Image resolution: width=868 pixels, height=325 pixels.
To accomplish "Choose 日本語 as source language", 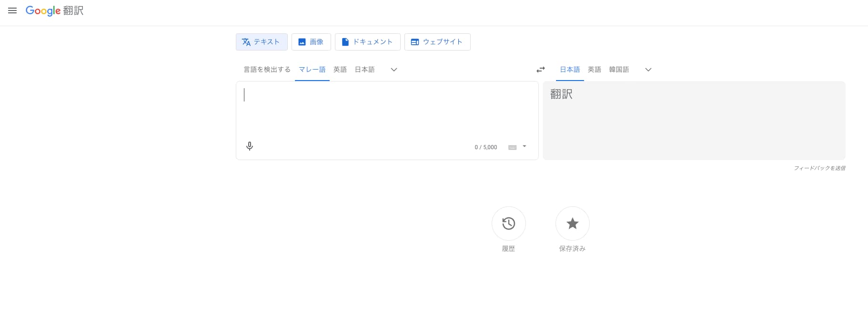I will tap(364, 70).
